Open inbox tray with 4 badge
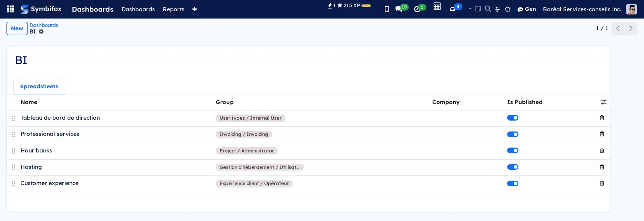The height and width of the screenshot is (221, 644). pyautogui.click(x=455, y=8)
